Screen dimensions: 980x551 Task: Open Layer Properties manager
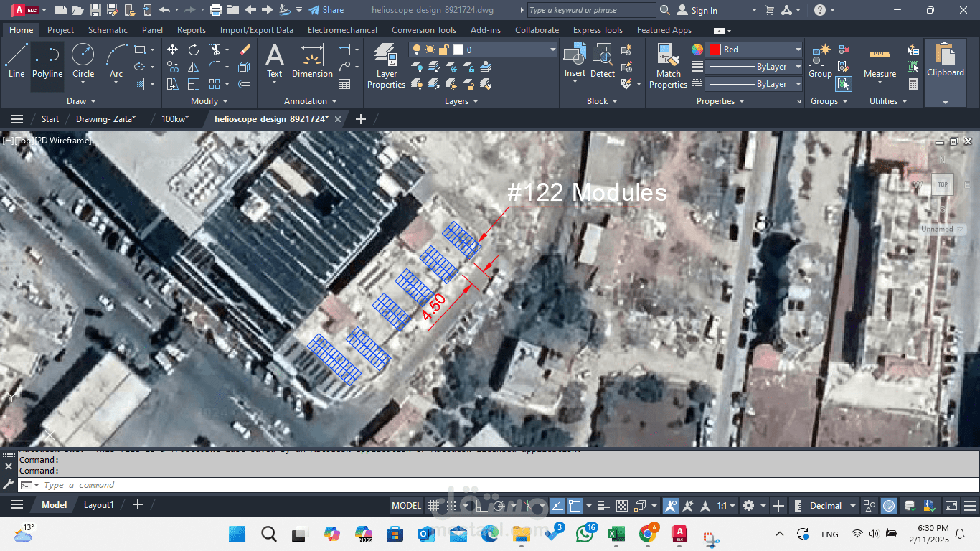coord(386,65)
